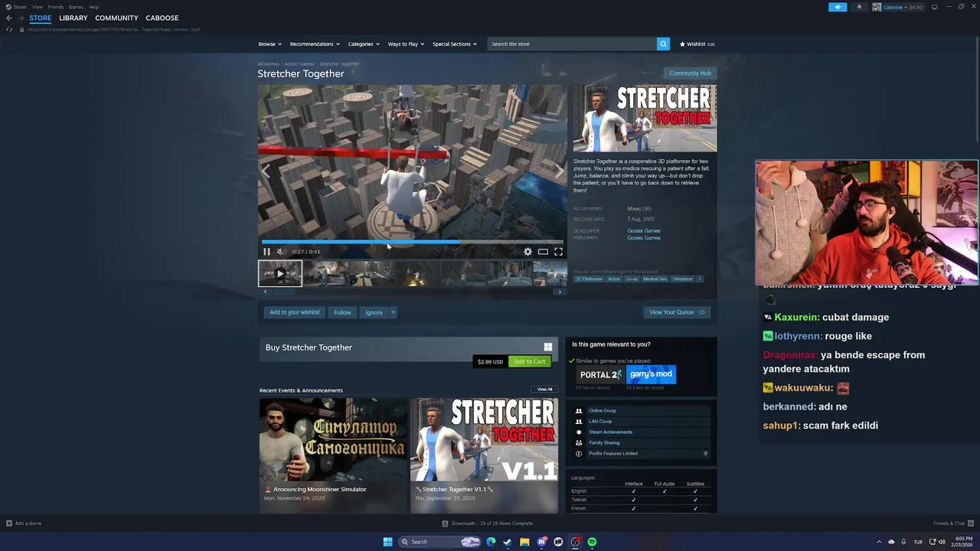Switch trailer to theater mode
This screenshot has width=980, height=551.
coord(543,252)
